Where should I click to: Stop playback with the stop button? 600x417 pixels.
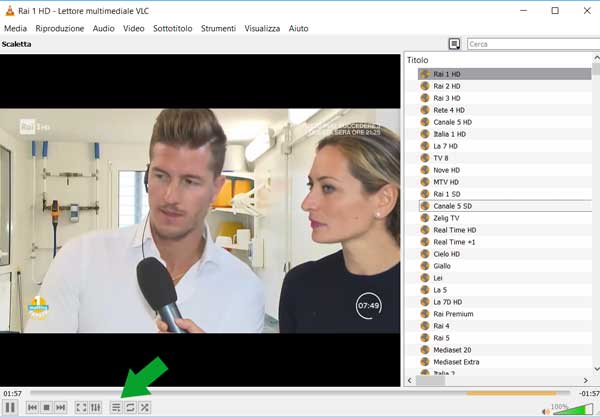coord(46,407)
